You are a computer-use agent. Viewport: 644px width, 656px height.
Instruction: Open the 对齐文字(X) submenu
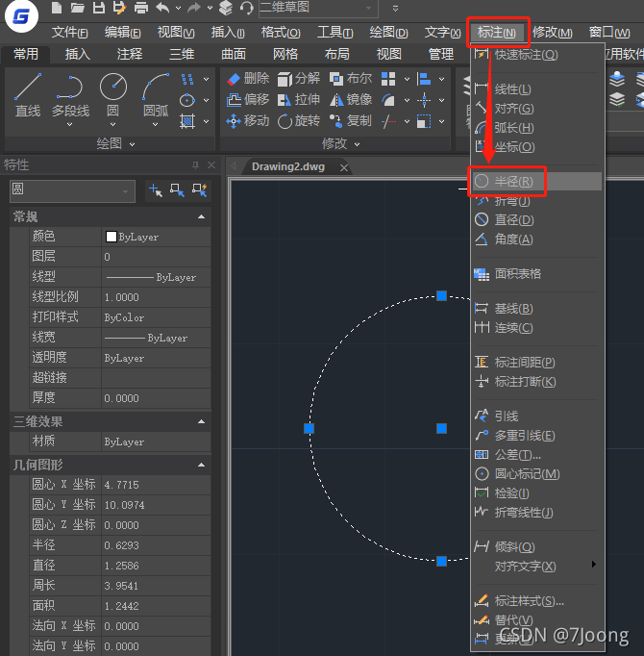pos(537,567)
